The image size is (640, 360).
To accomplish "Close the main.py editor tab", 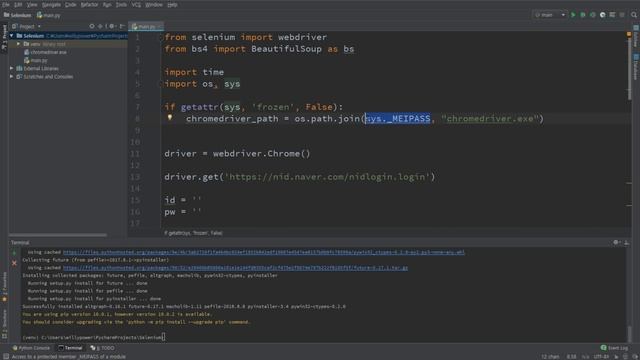I will [160, 27].
